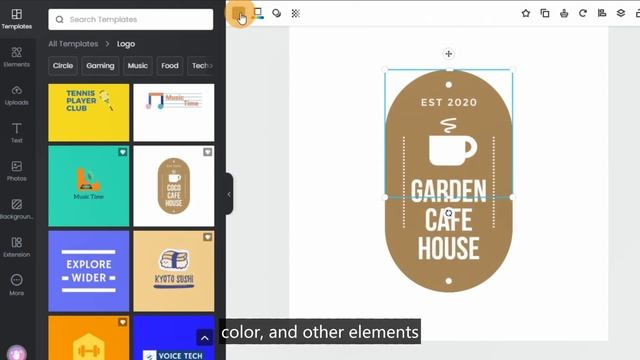
Task: Open the border color tool
Action: tap(258, 13)
